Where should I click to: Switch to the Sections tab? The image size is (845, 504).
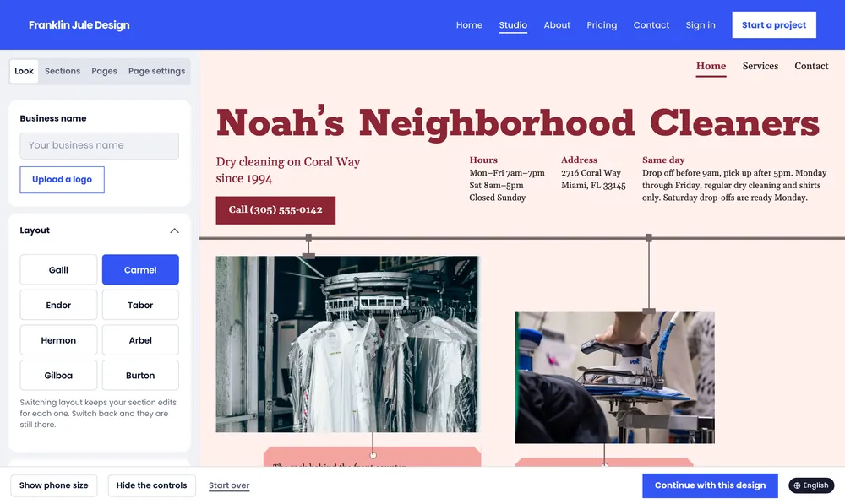[x=63, y=71]
